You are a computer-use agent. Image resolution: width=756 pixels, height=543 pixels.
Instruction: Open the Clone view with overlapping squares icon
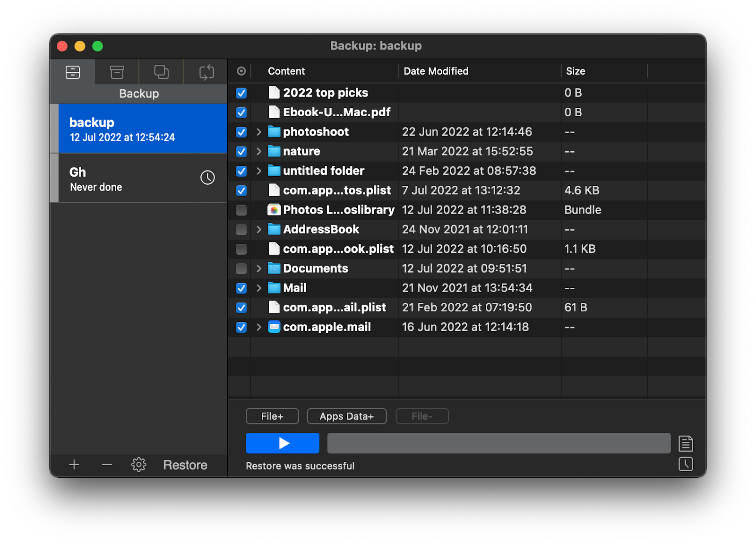161,72
